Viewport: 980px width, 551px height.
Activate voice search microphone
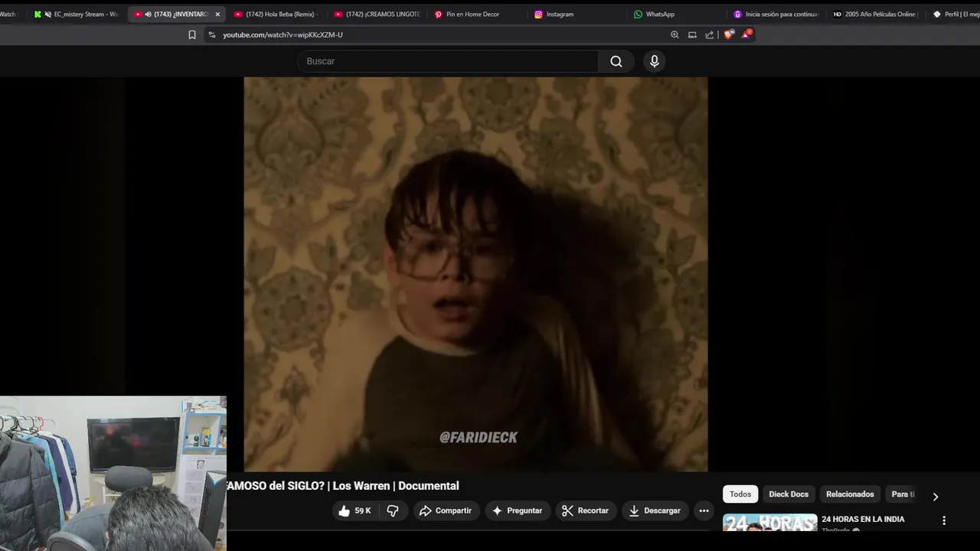point(654,61)
